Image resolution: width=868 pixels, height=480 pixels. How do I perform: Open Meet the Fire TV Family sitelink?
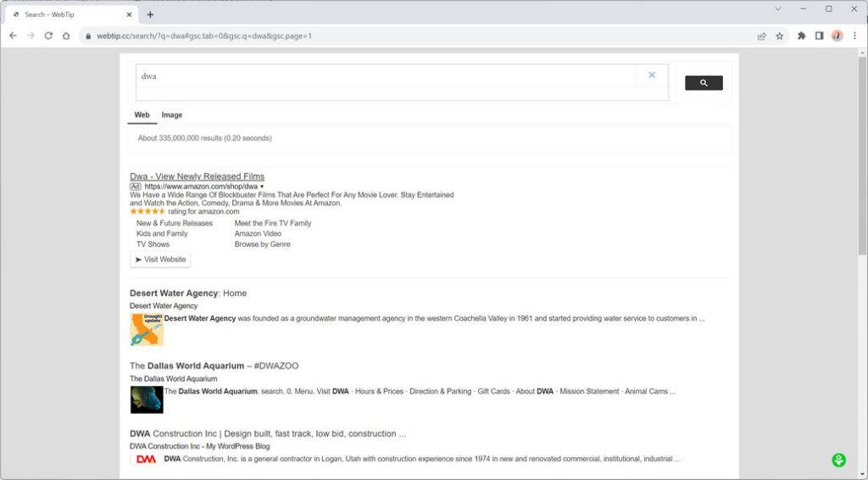(x=273, y=223)
